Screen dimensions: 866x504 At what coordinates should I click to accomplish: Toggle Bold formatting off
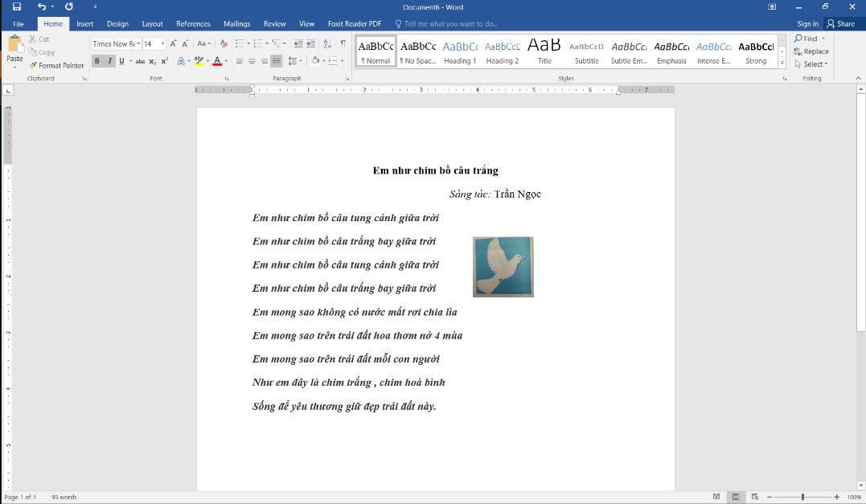tap(97, 61)
